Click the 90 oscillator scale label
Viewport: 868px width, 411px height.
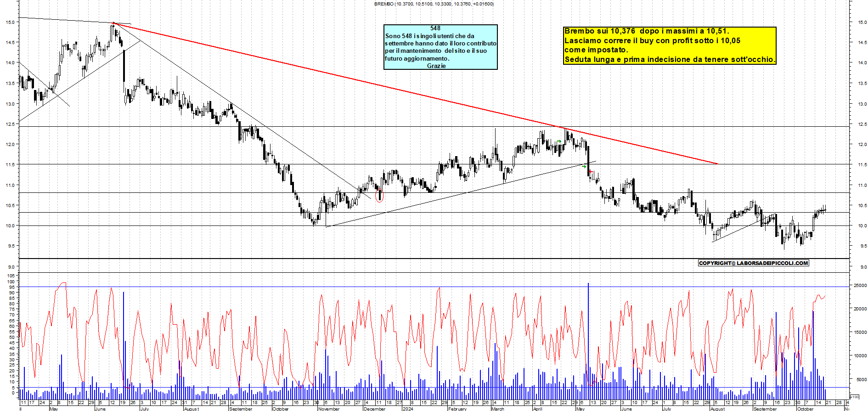coord(13,293)
